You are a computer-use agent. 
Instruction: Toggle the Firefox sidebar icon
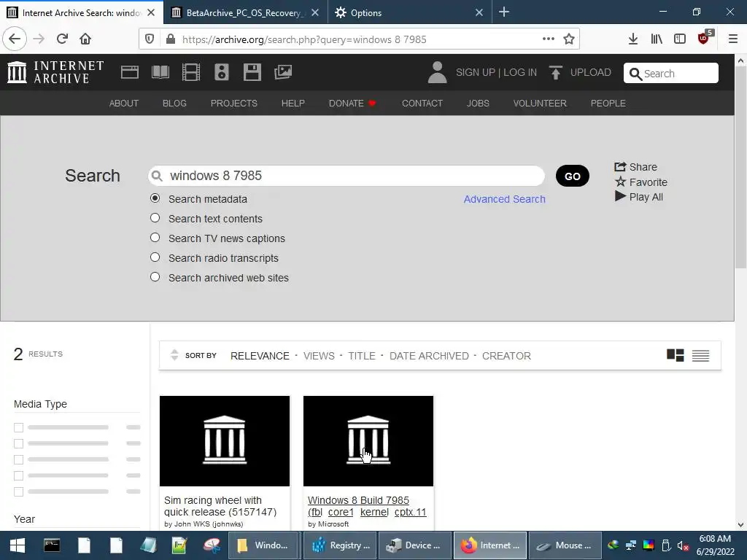680,39
